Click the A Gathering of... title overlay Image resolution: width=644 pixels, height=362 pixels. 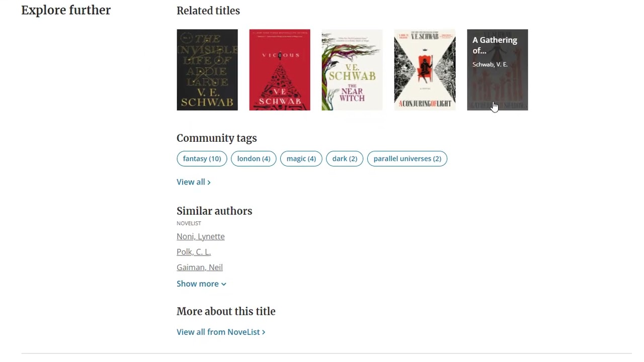494,45
